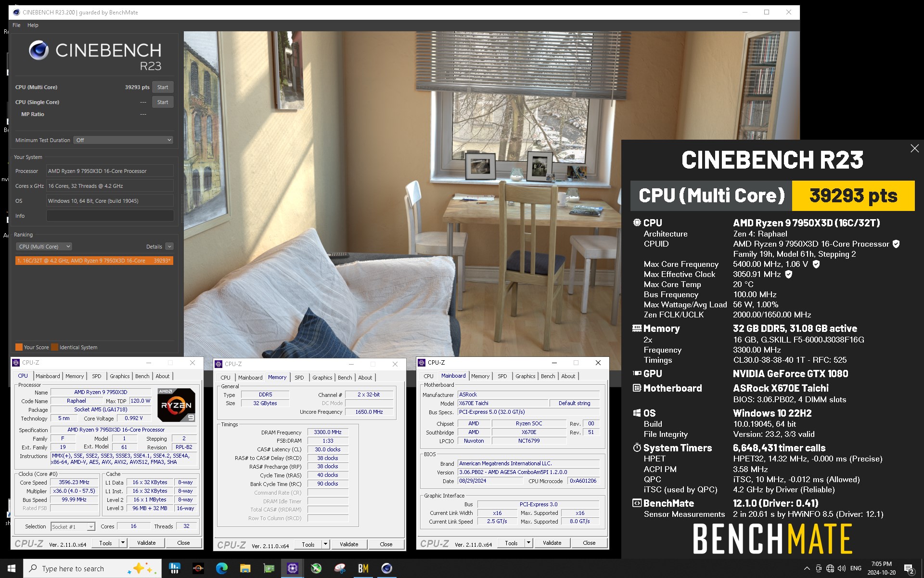
Task: Click the Cinebench logo in the title bar
Action: click(x=16, y=12)
